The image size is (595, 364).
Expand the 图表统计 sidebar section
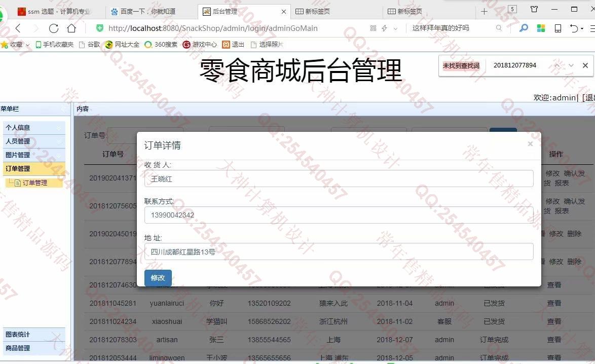[34, 335]
